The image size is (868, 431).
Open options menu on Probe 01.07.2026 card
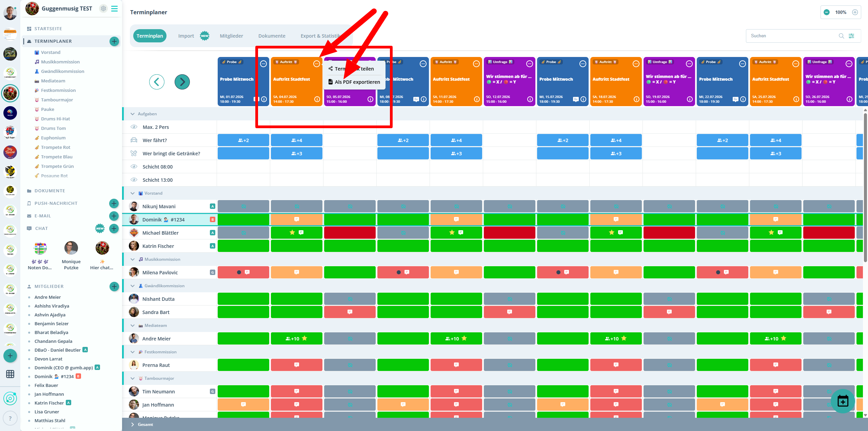(x=263, y=64)
